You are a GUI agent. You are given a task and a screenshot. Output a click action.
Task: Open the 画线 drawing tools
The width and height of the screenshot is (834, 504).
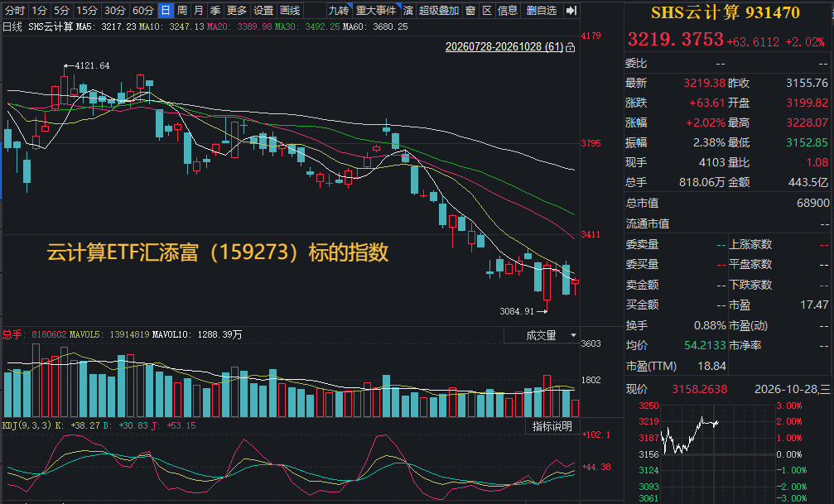click(290, 11)
